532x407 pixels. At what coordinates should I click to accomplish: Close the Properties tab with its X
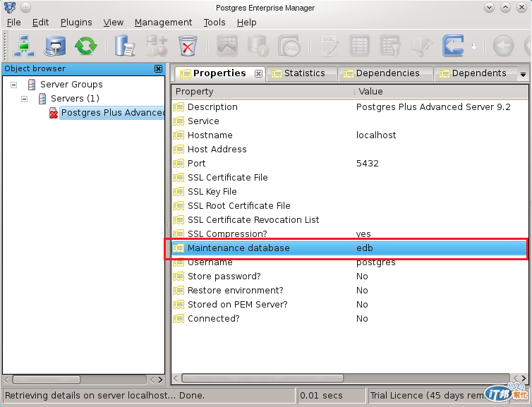(258, 73)
